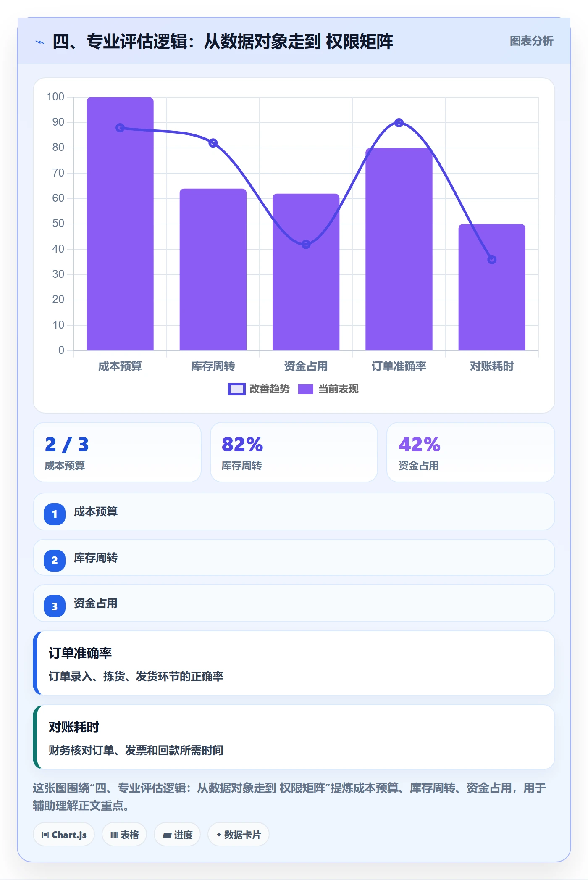
Task: Click the number 3 badge for 资金占用
Action: pos(55,606)
